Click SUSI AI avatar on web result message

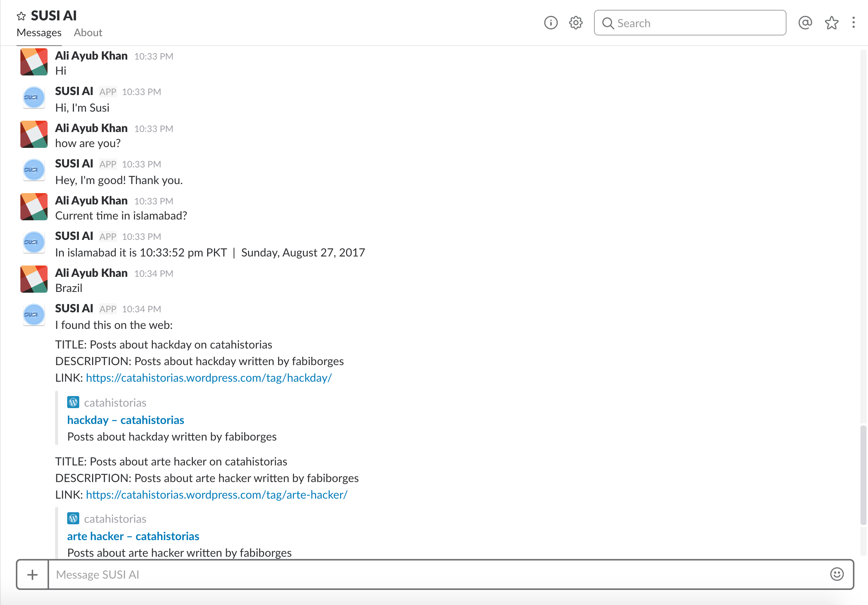point(34,315)
